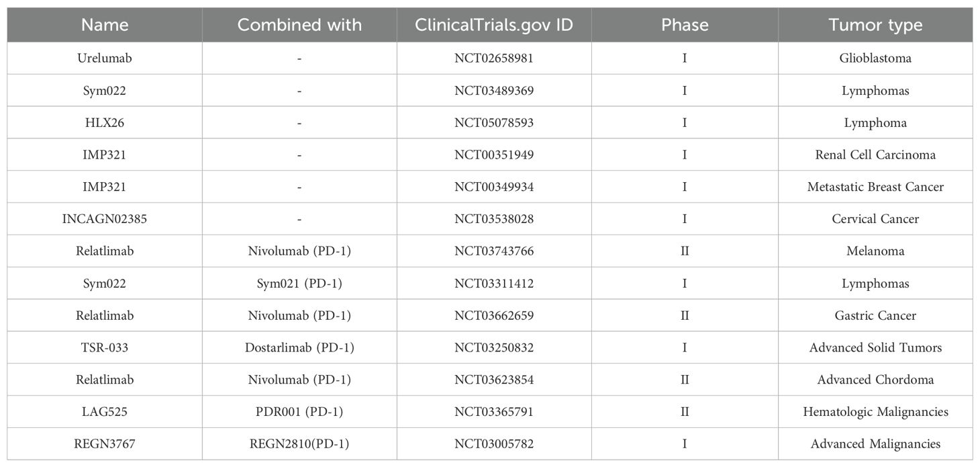
Task: Open trial ID NCT03005782
Action: point(494,443)
